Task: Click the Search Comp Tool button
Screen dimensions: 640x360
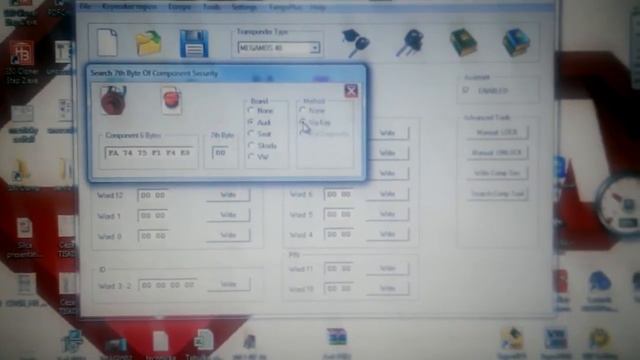Action: (497, 193)
